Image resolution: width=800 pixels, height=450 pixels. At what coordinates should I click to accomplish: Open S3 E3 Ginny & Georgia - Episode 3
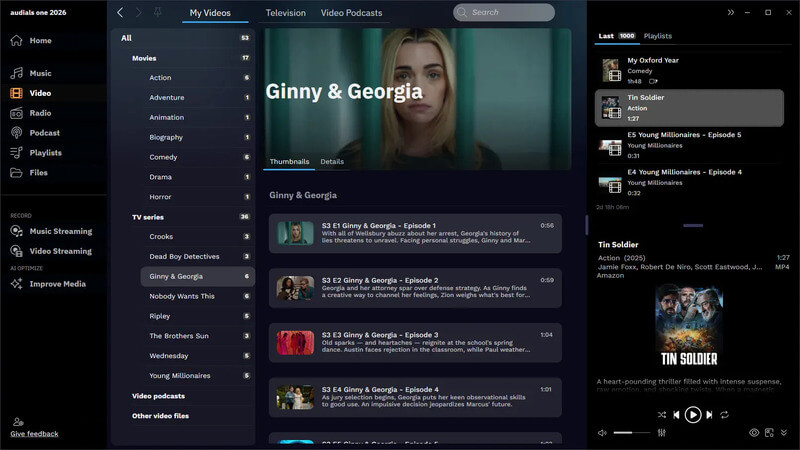[x=415, y=342]
